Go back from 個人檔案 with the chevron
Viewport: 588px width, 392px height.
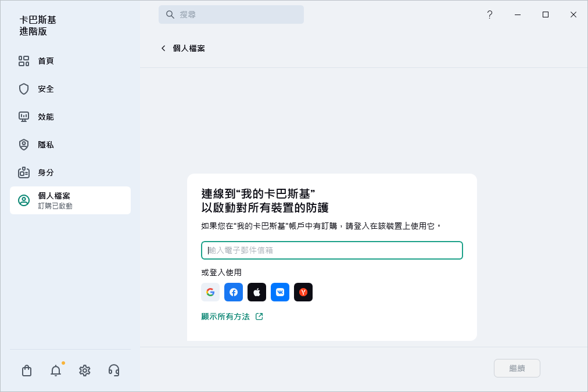tap(163, 48)
